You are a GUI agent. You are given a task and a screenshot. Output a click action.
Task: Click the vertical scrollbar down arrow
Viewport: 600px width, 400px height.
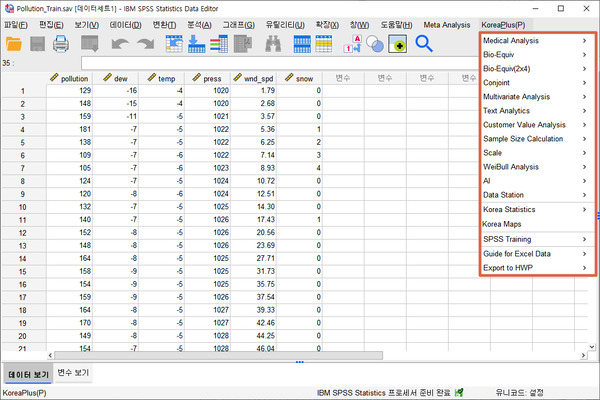pos(592,347)
